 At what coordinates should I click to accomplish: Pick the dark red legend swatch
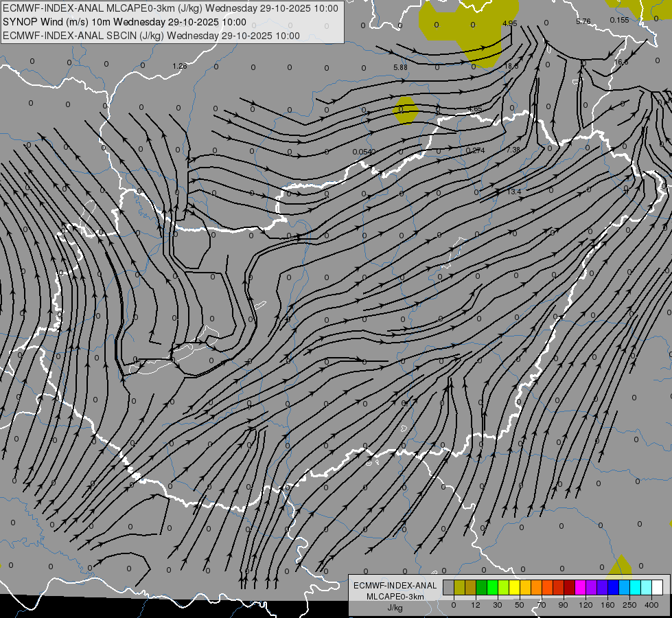(570, 587)
